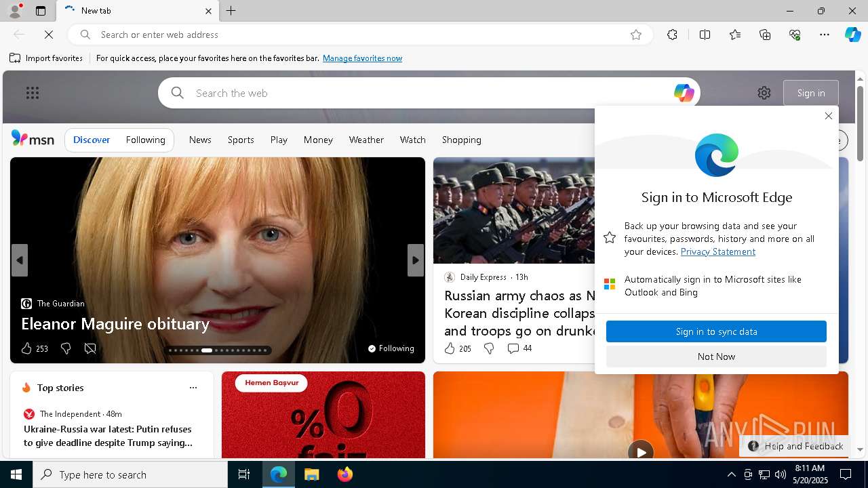The width and height of the screenshot is (868, 488).
Task: Play the video on orange card
Action: coord(640,451)
